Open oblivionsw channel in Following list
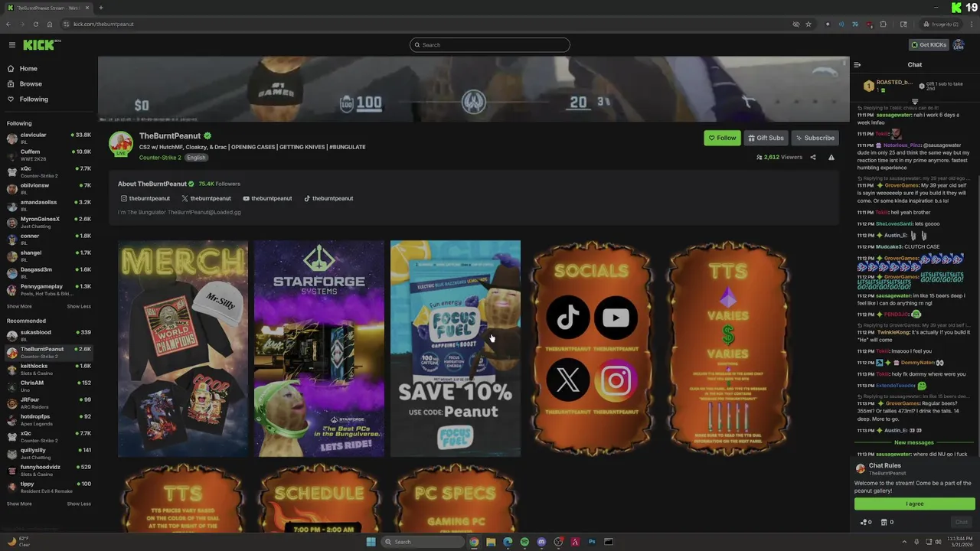This screenshot has width=980, height=551. (x=49, y=189)
